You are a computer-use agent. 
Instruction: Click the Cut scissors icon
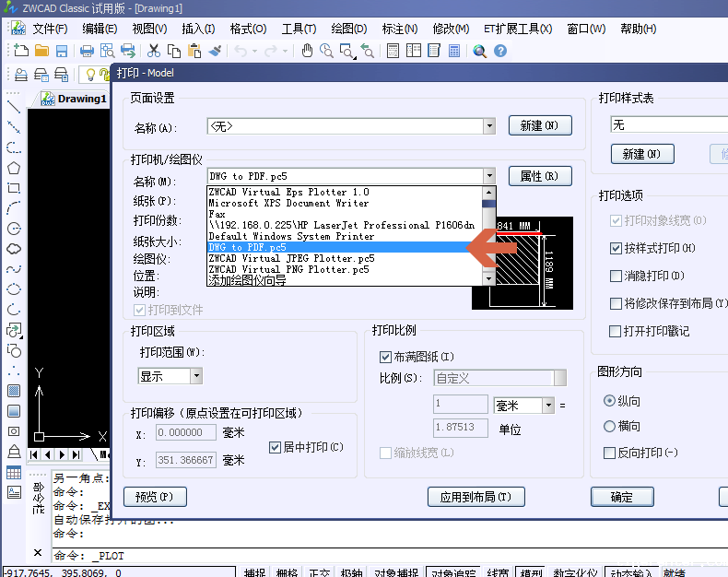point(153,51)
